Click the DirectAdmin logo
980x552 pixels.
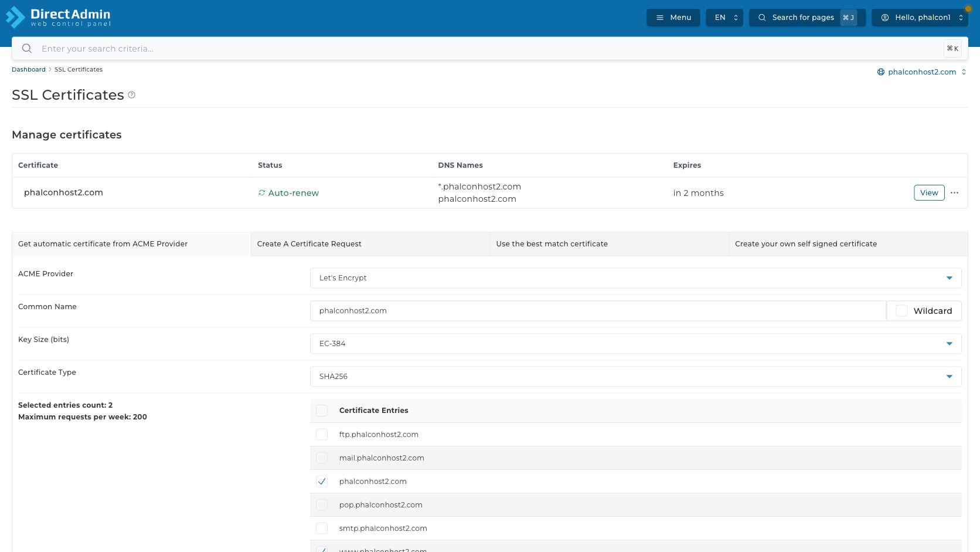[x=58, y=17]
